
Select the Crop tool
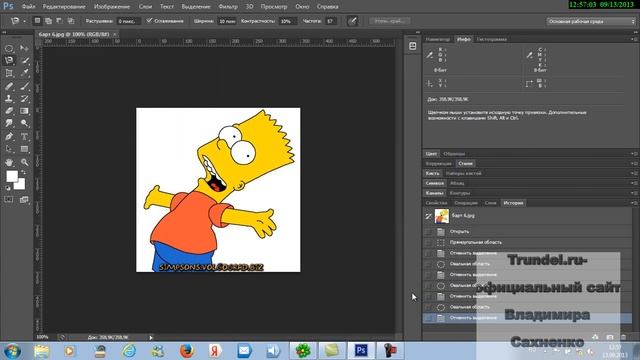click(9, 73)
